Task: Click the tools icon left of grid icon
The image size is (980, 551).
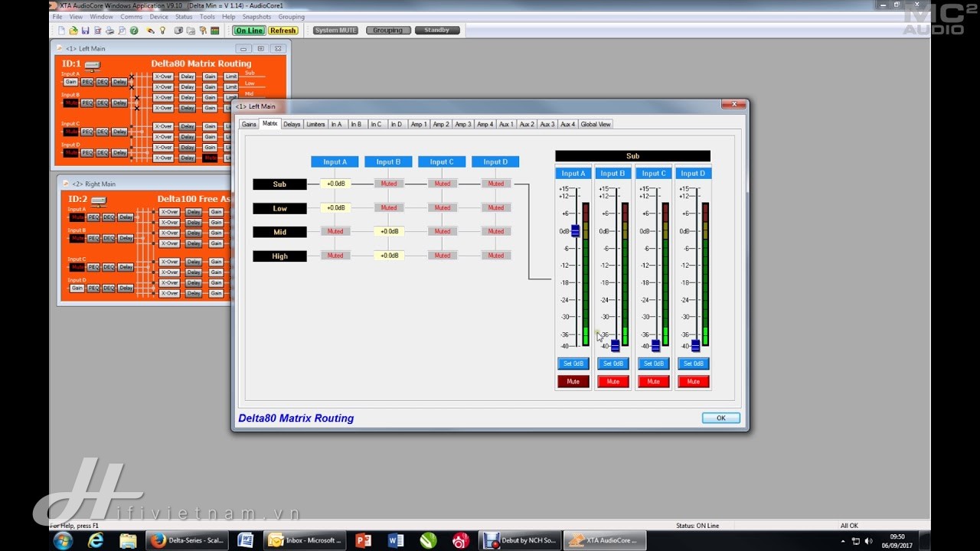Action: click(x=203, y=31)
